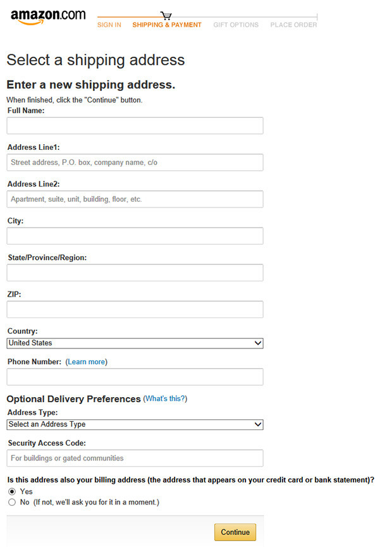Open the phone number Learn more link
The height and width of the screenshot is (547, 392).
[87, 362]
